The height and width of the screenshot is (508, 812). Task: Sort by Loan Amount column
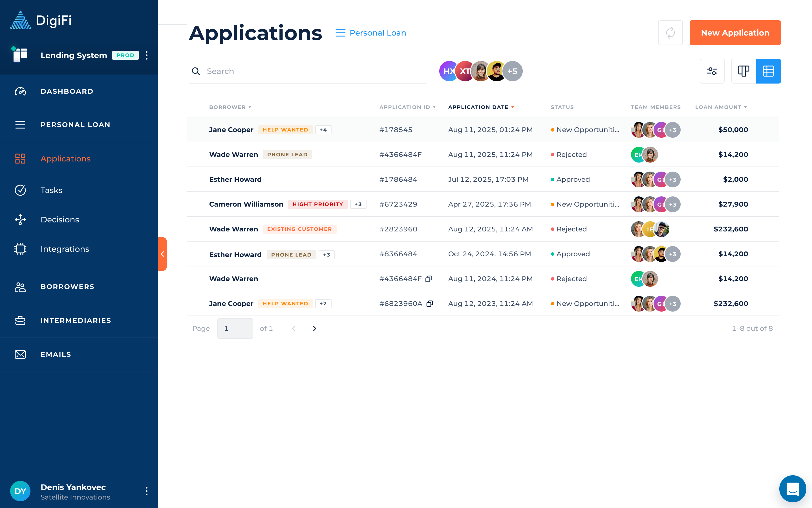tap(721, 107)
